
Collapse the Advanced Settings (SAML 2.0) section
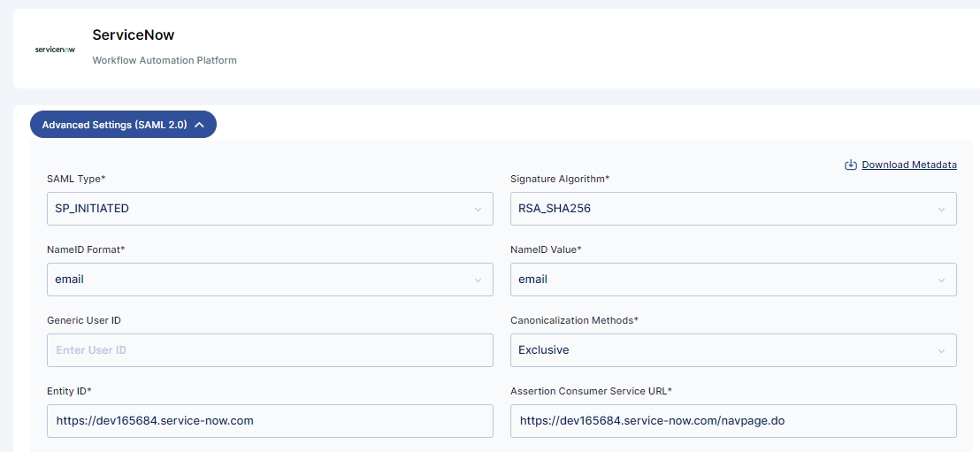pos(123,125)
